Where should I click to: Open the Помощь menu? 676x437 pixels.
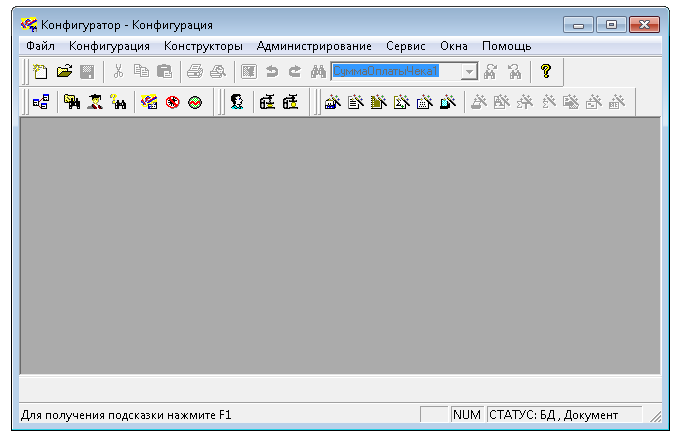(507, 46)
